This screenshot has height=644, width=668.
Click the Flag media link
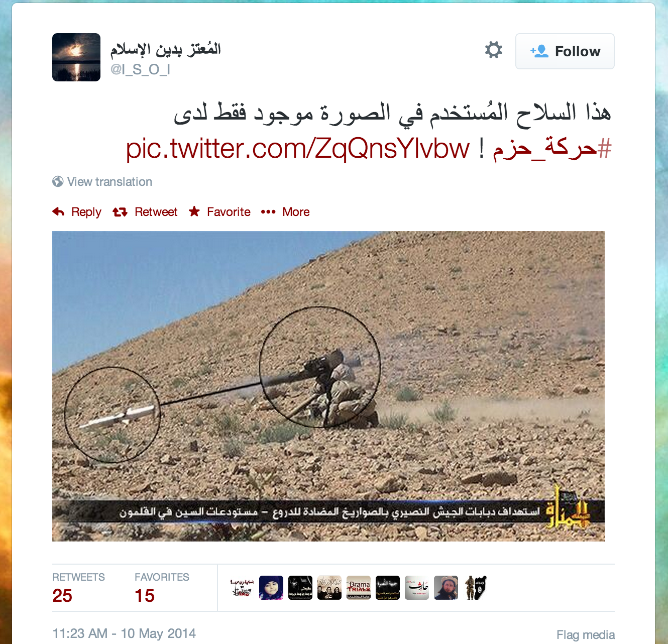pyautogui.click(x=586, y=635)
